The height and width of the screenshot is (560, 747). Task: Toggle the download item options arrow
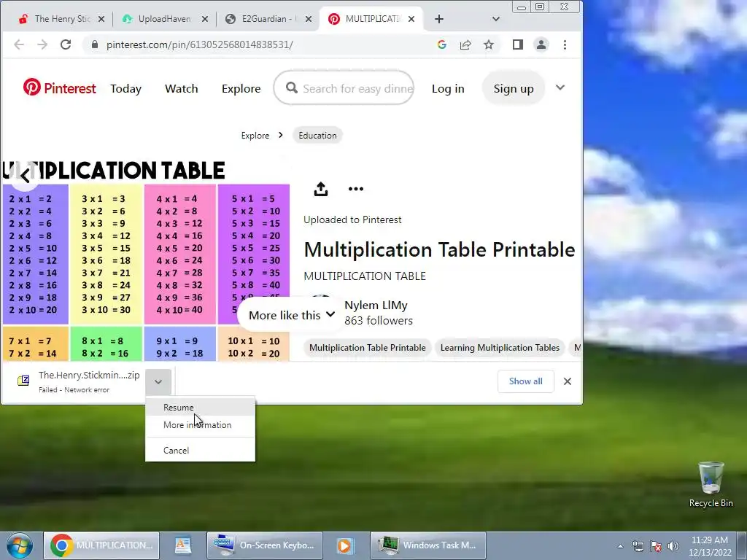coord(158,382)
